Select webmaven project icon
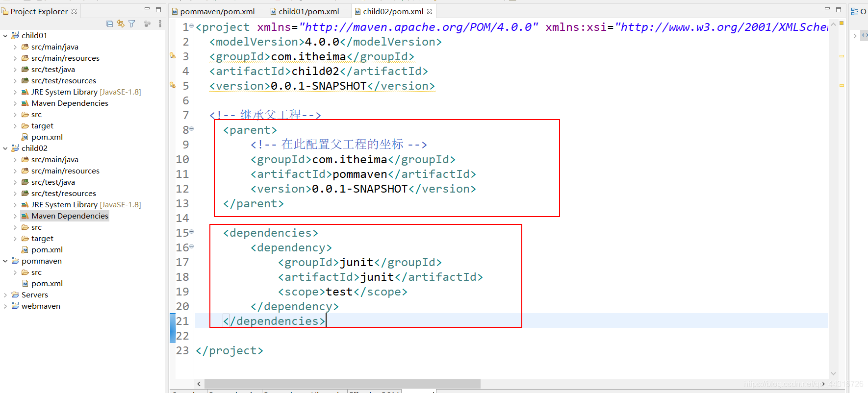 15,306
